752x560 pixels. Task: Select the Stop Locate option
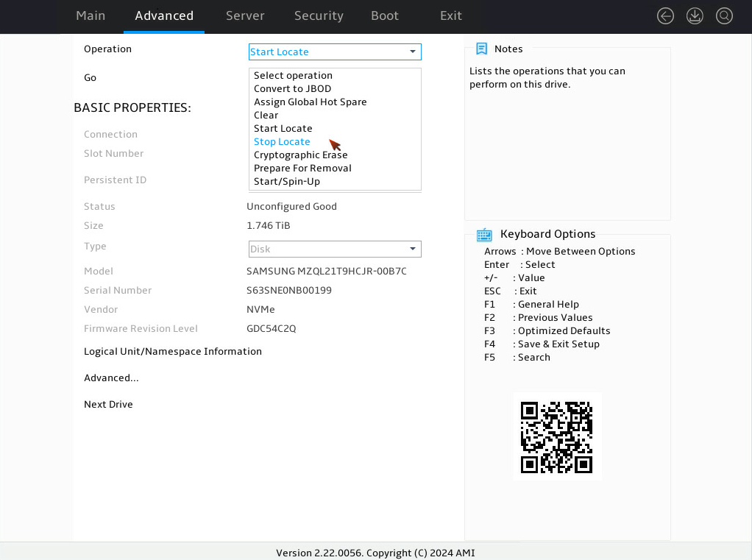click(x=282, y=142)
